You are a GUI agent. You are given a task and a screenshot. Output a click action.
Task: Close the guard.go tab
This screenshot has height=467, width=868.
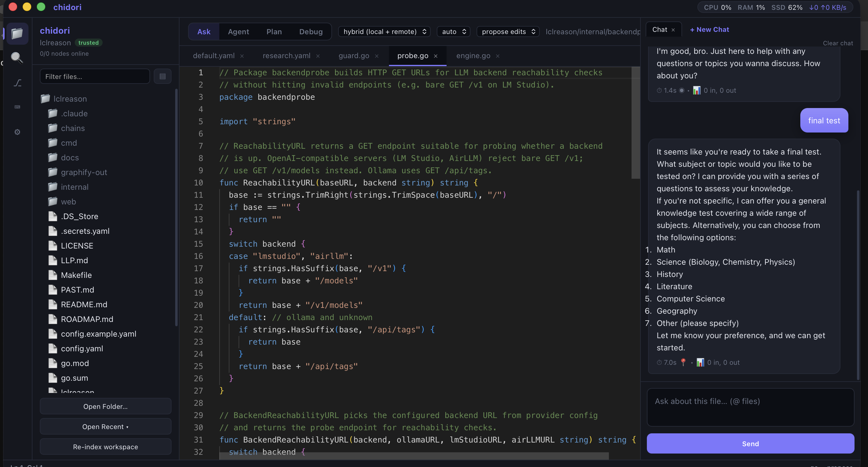click(377, 56)
